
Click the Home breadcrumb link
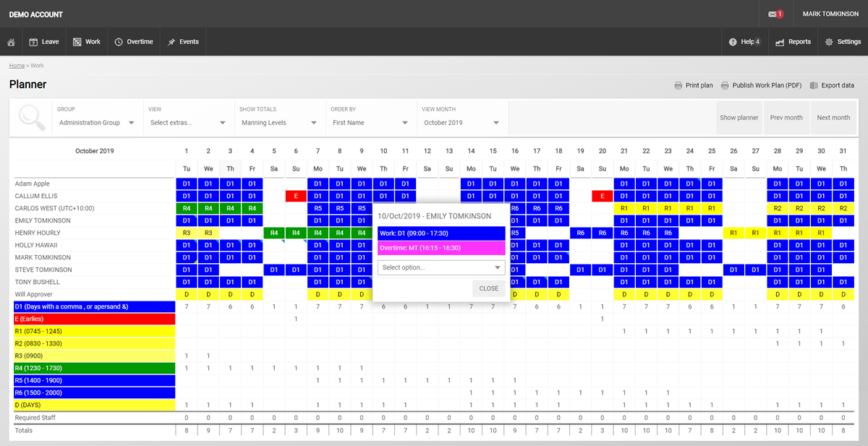[17, 66]
